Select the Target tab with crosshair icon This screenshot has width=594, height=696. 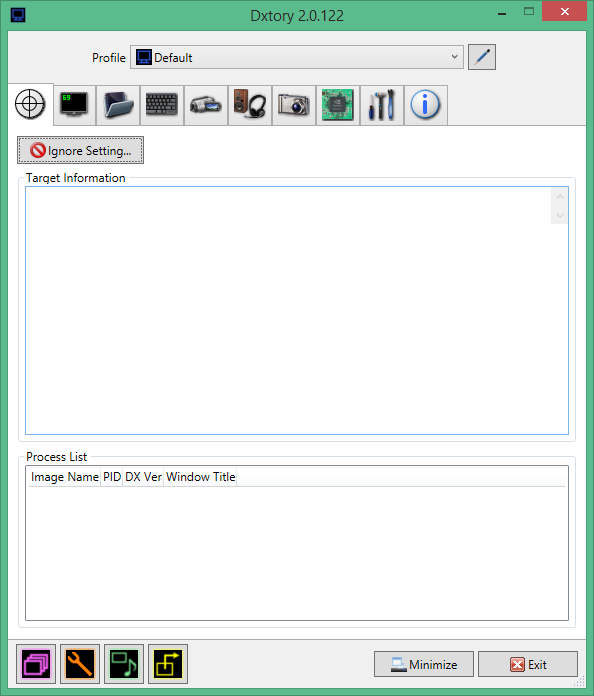click(30, 104)
